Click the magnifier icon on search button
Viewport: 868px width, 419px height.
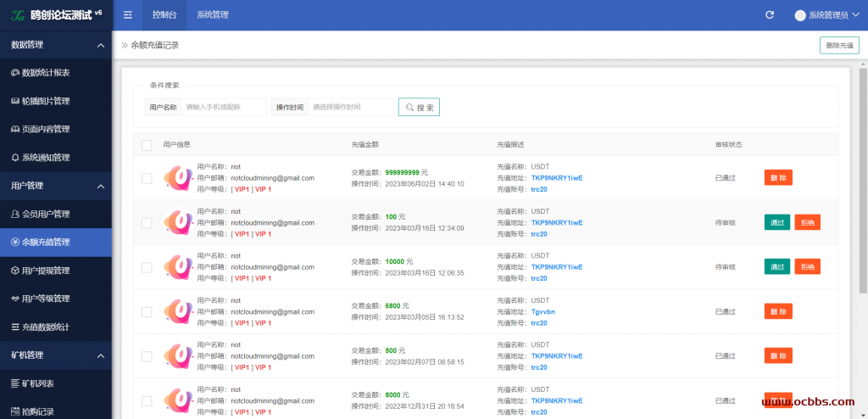point(409,107)
